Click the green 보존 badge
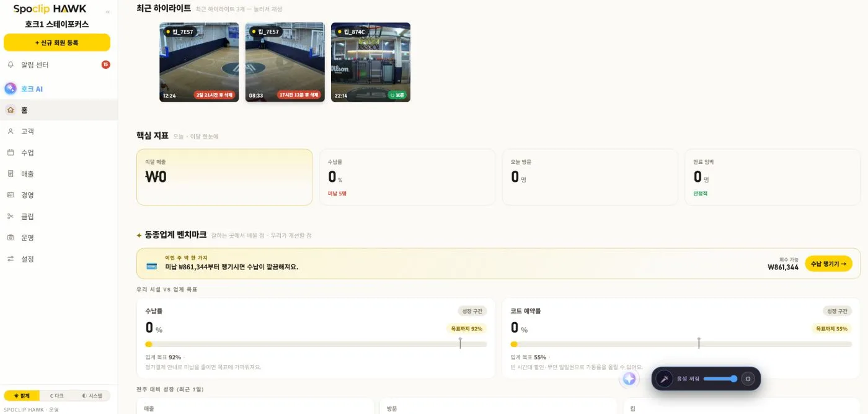This screenshot has width=868, height=414. [x=397, y=95]
